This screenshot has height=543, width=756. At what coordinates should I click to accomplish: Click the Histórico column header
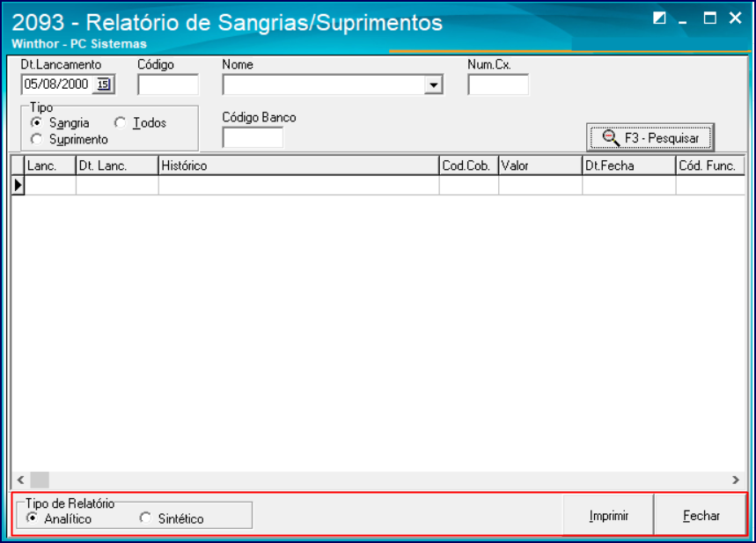299,165
